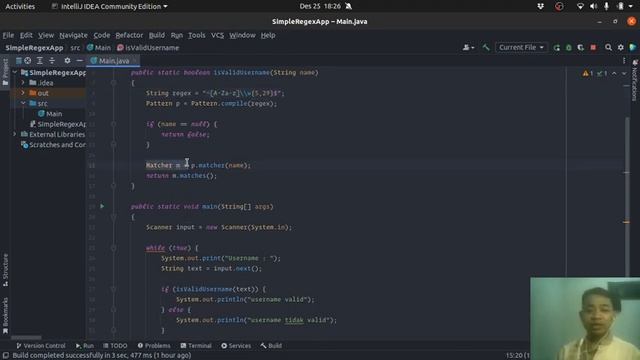This screenshot has width=640, height=360.
Task: Click the Collapse All icon in Project panel
Action: tap(52, 61)
